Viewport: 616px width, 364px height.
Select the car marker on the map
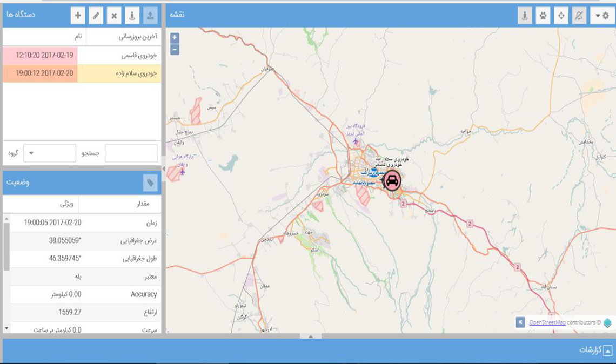point(392,180)
